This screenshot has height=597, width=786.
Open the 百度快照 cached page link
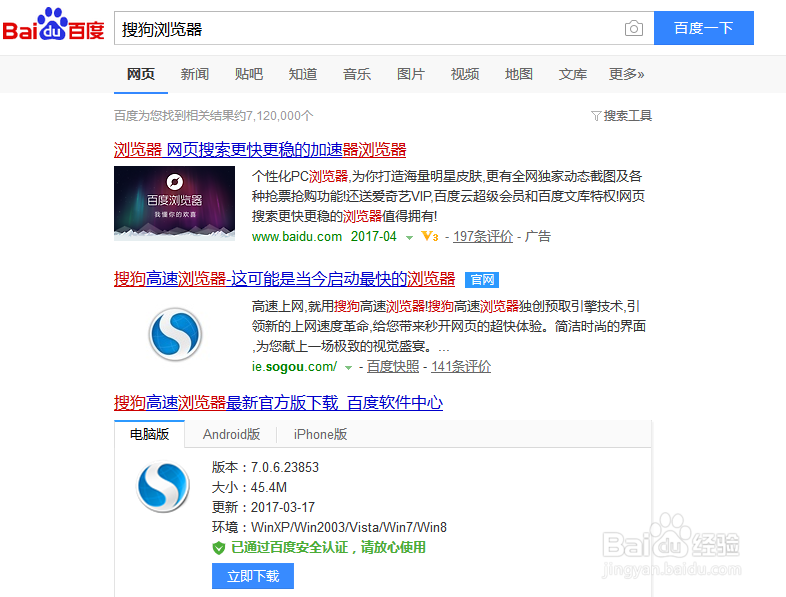392,366
